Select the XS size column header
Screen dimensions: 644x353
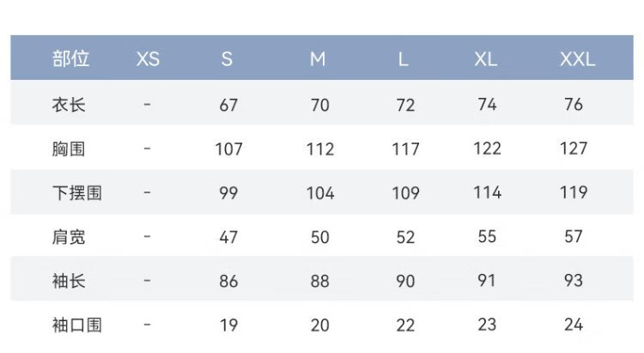click(x=148, y=59)
